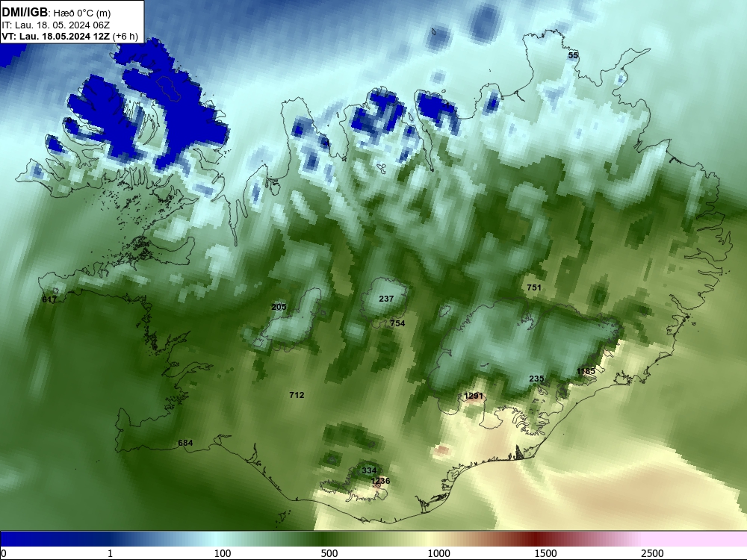Viewport: 747px width, 560px height.
Task: Click the 1500 tick on color scale
Action: (545, 553)
